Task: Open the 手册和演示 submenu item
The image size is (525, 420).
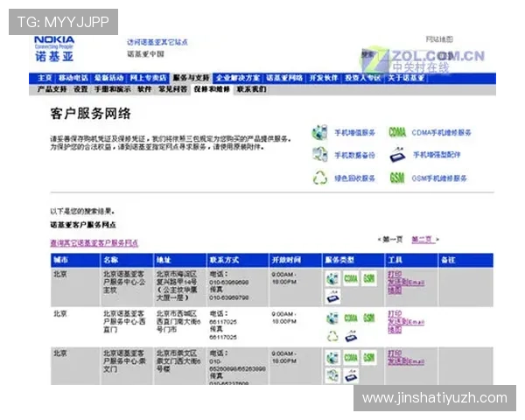Action: [113, 89]
